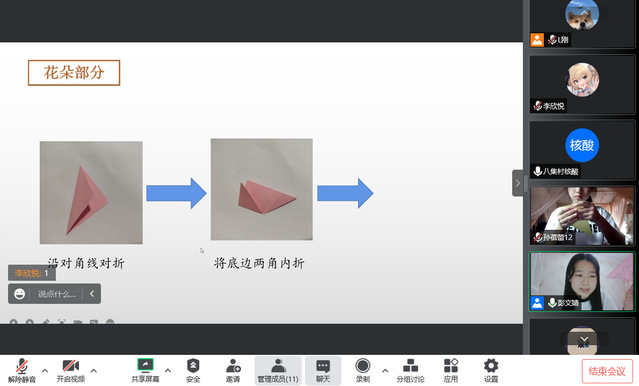The width and height of the screenshot is (639, 386).
Task: Click the 说点什么... chat input field
Action: coord(57,294)
